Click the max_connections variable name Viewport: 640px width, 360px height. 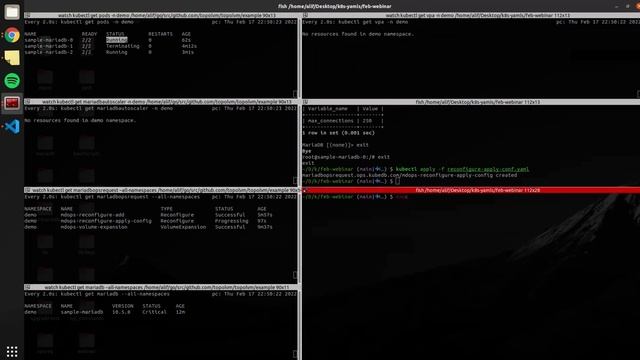(331, 121)
